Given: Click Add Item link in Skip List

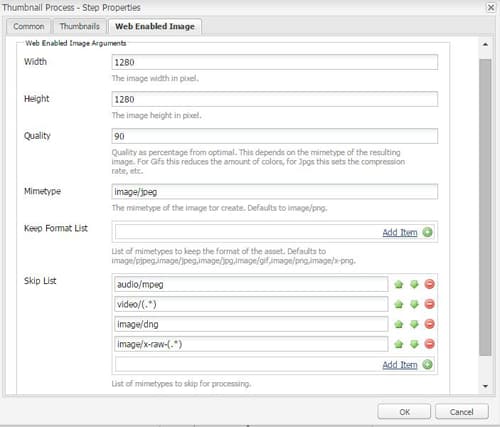Looking at the screenshot, I should (x=400, y=365).
